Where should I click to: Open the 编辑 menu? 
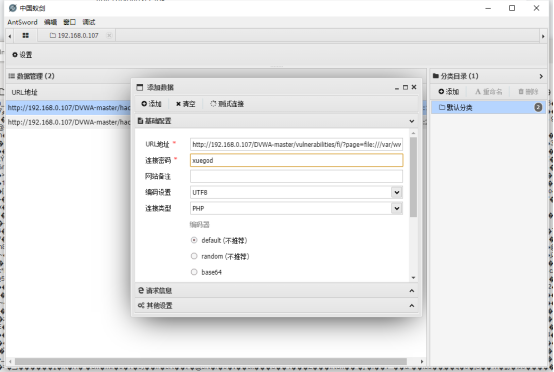click(x=50, y=22)
